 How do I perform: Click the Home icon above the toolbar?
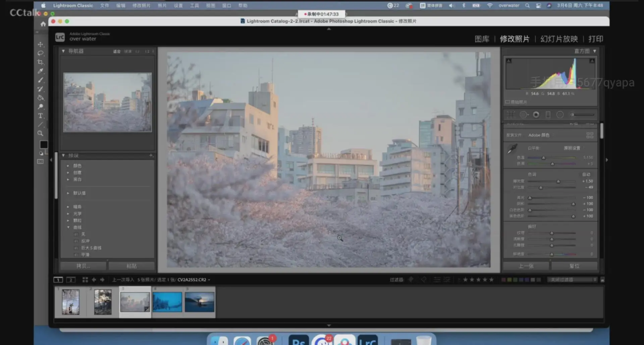(x=43, y=24)
